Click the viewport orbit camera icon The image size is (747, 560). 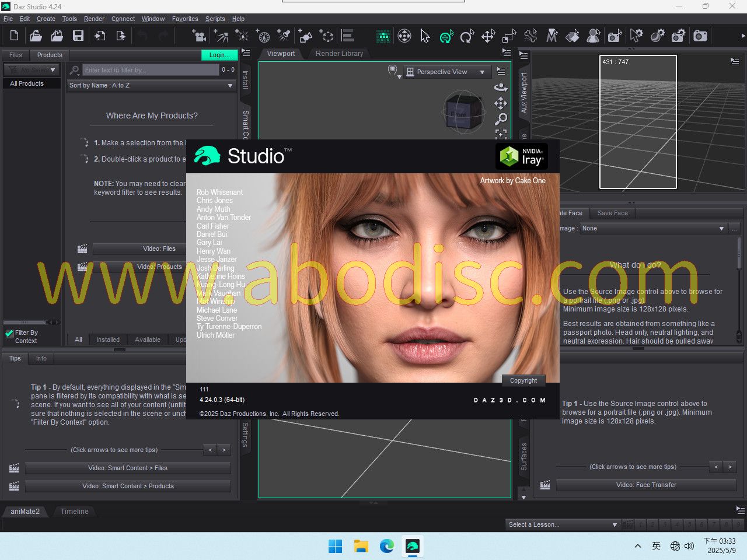click(x=501, y=87)
